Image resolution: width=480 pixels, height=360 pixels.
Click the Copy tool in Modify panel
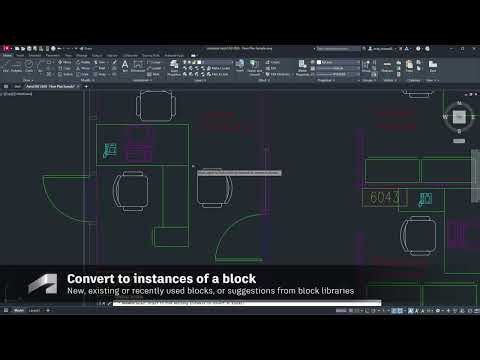coord(65,68)
